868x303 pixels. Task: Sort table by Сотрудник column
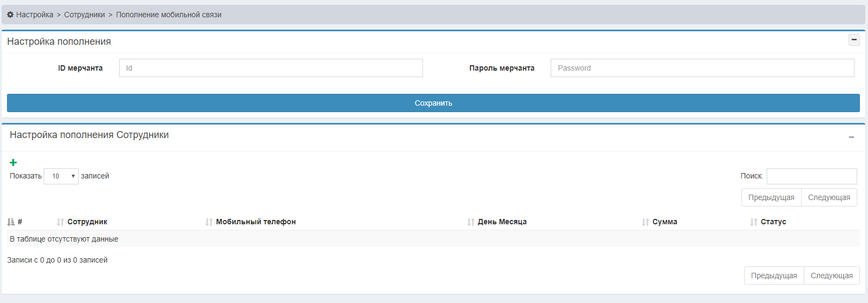pos(87,222)
